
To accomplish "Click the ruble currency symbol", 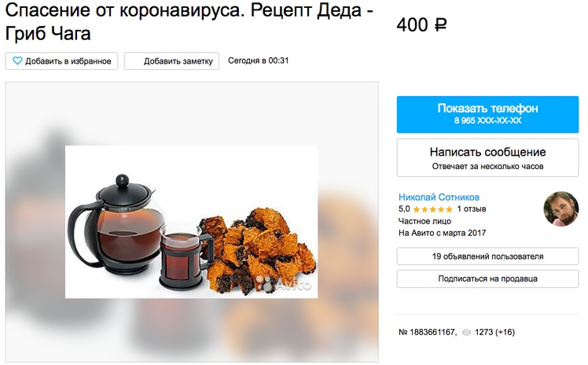I will (441, 25).
